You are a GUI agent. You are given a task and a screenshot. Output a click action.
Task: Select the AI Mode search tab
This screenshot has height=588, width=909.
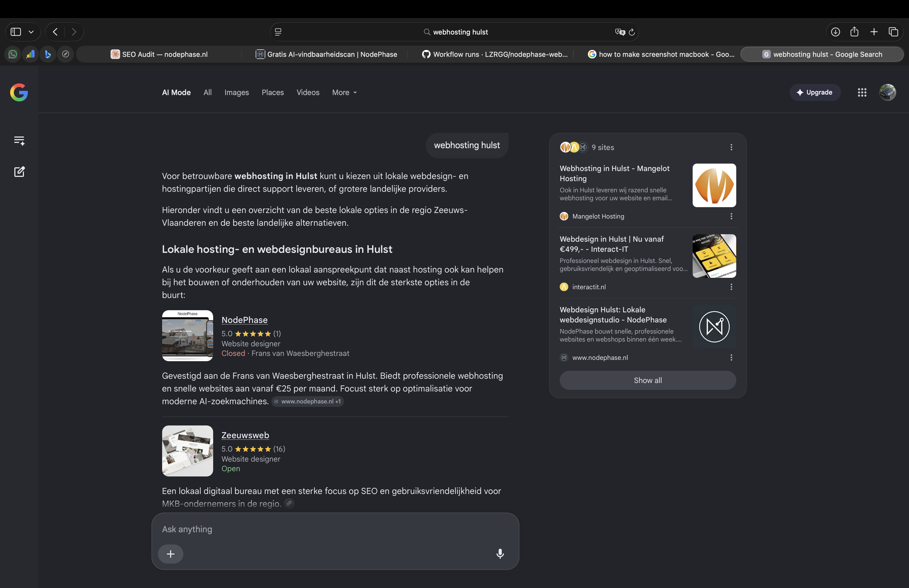coord(176,92)
